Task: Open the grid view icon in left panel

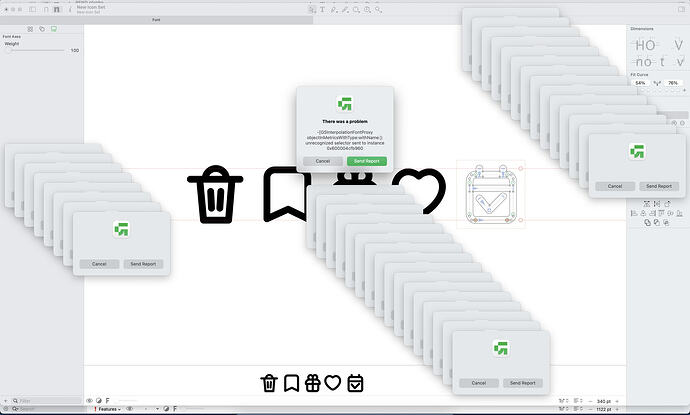Action: (x=30, y=29)
